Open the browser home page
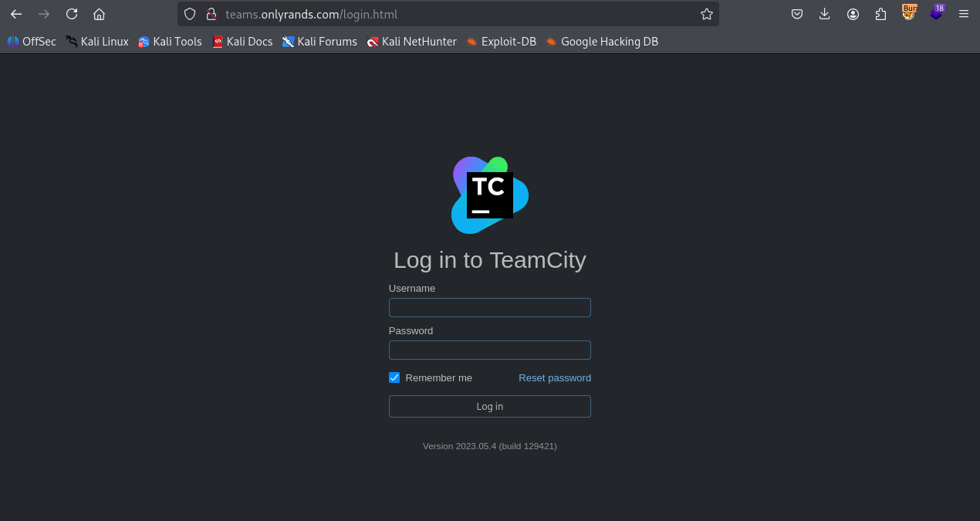 click(x=99, y=14)
